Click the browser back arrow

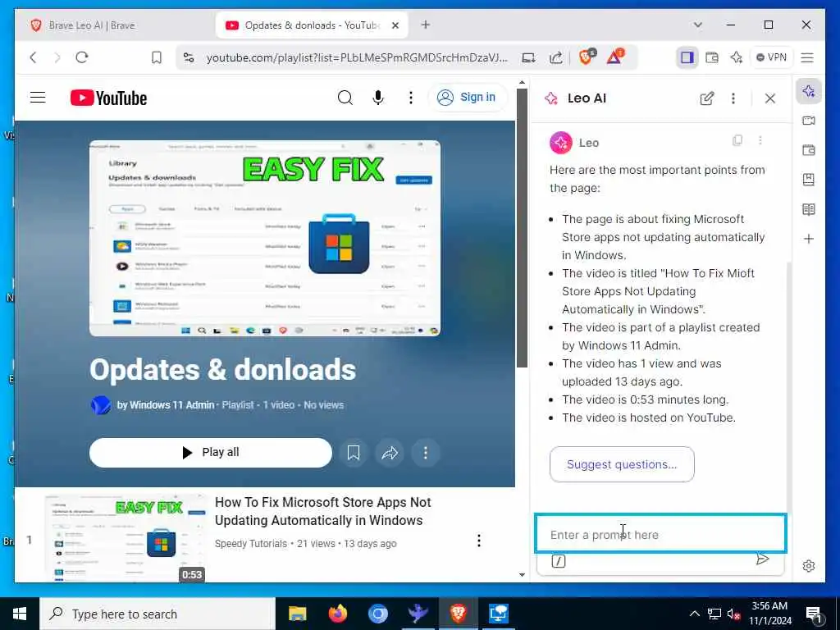33,57
